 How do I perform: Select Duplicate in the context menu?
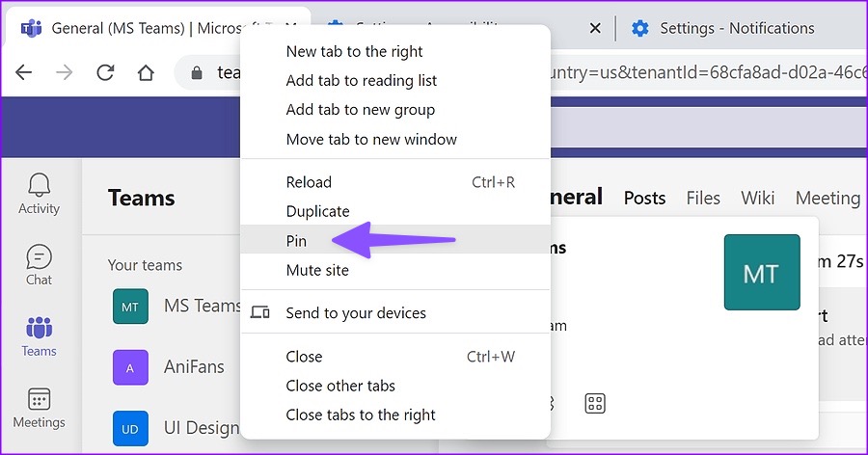coord(395,211)
